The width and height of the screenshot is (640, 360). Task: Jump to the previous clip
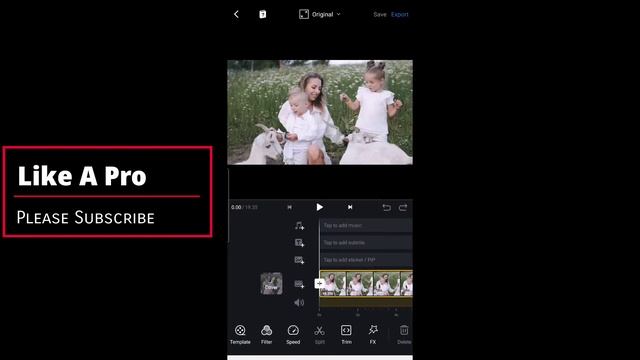(x=289, y=207)
